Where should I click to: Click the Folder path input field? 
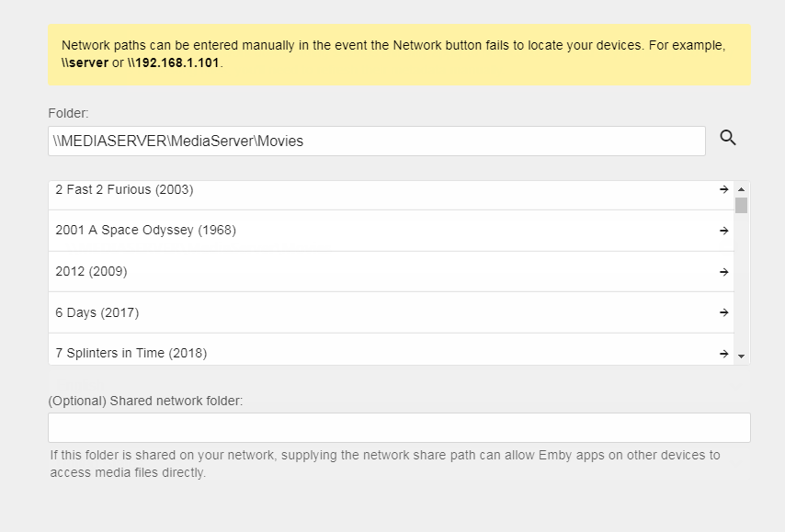coord(377,141)
